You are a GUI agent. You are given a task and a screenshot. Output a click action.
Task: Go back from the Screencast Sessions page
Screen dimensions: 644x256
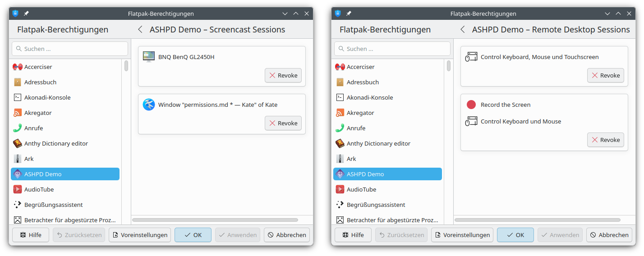tap(140, 29)
